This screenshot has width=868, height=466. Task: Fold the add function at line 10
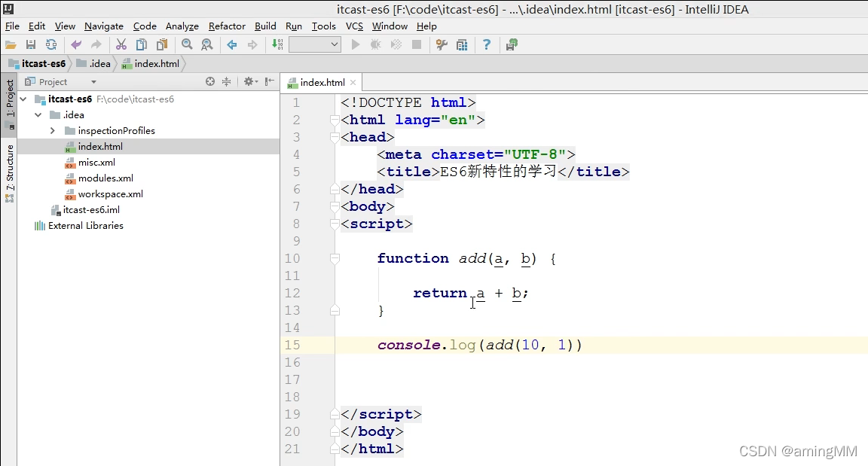tap(335, 258)
